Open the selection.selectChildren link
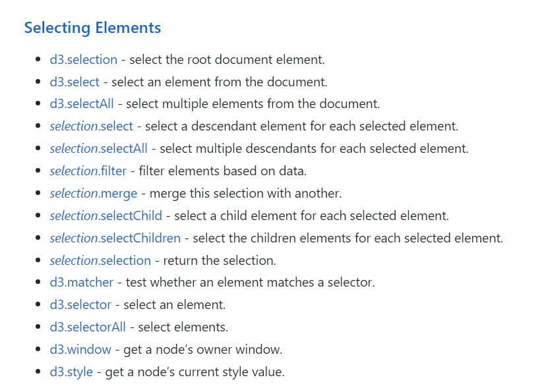 (115, 238)
